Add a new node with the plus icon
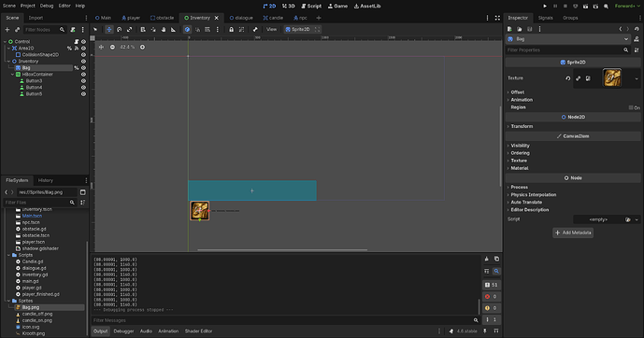This screenshot has height=338, width=644. pyautogui.click(x=7, y=30)
